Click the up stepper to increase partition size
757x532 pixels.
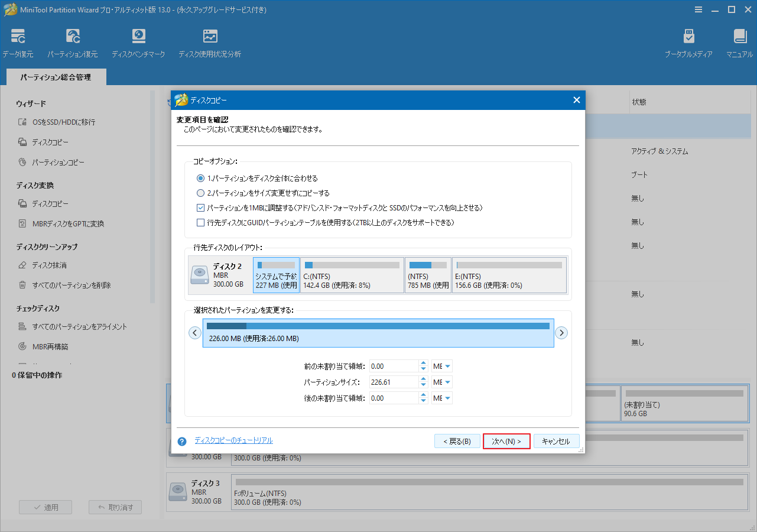point(423,379)
